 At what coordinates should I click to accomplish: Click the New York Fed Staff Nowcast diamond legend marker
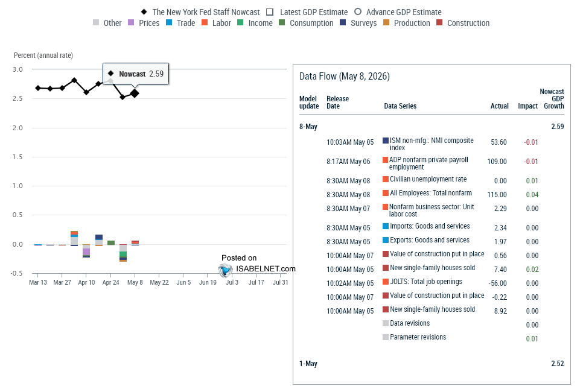click(x=144, y=12)
